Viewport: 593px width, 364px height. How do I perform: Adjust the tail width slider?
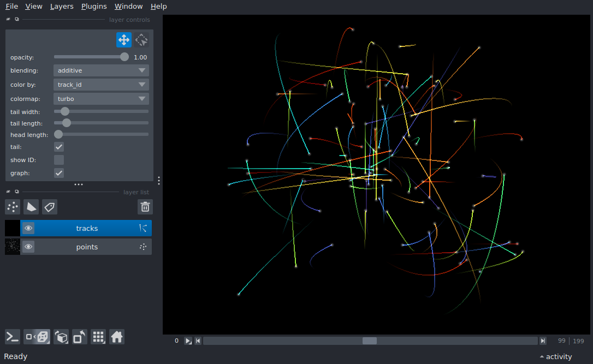coord(101,111)
